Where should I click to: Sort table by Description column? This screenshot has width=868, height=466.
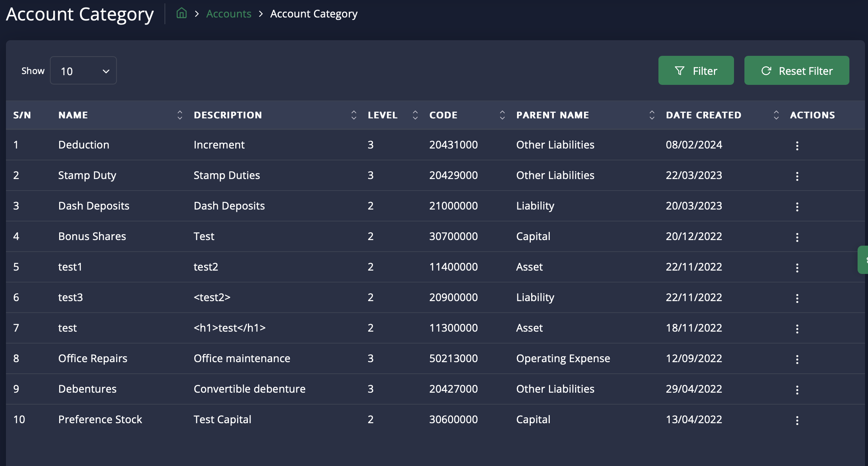(354, 115)
